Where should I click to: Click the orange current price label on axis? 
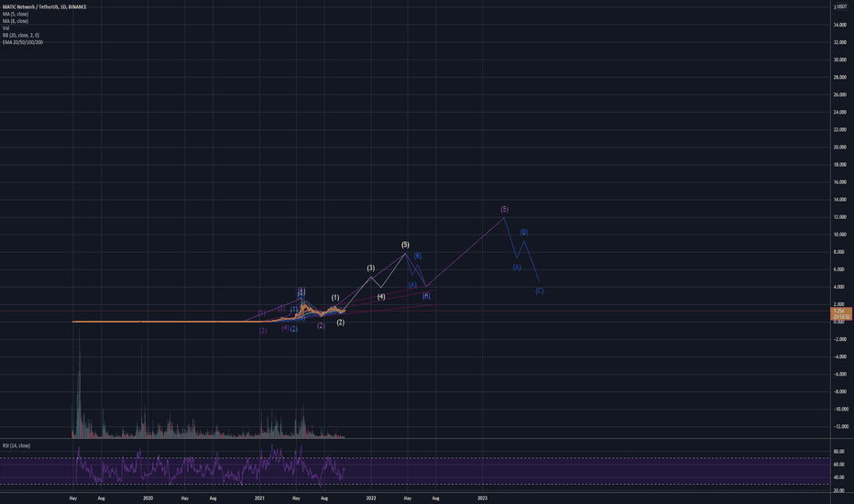[x=840, y=313]
